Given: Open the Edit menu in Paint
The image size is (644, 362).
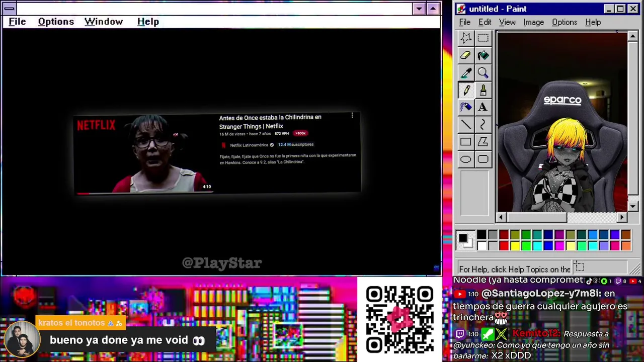Looking at the screenshot, I should coord(485,22).
